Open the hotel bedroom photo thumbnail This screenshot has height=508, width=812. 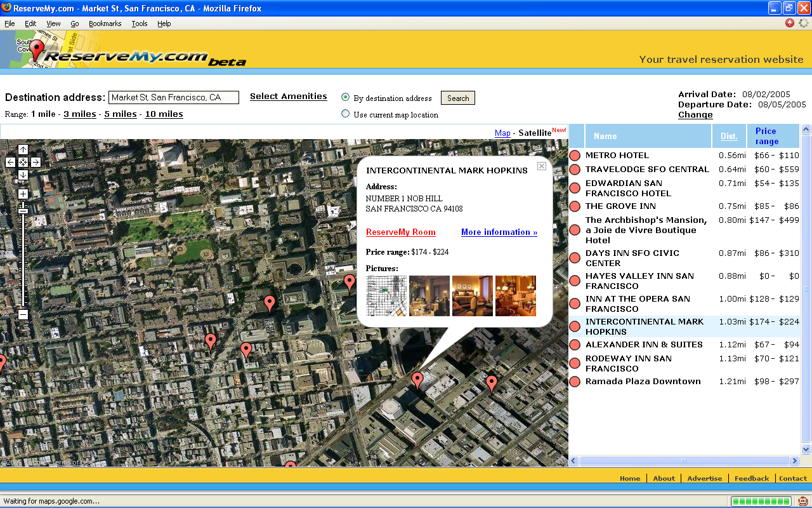[x=473, y=296]
